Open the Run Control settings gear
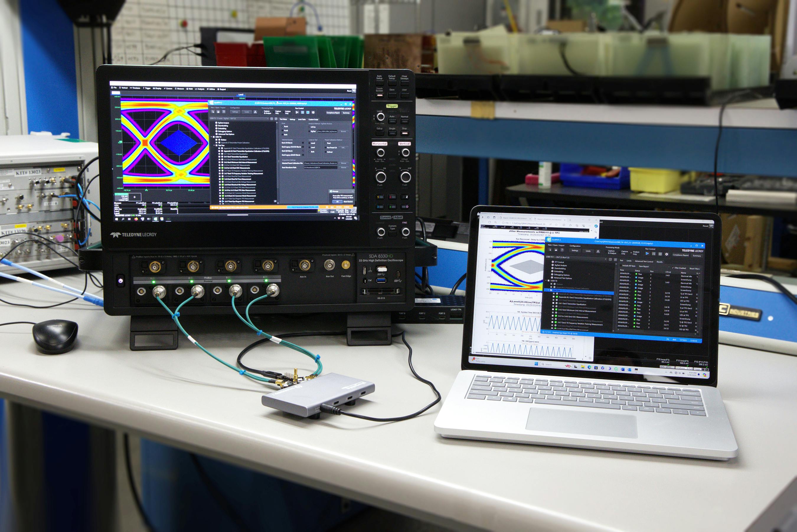Screen dimensions: 797x532 [314, 112]
